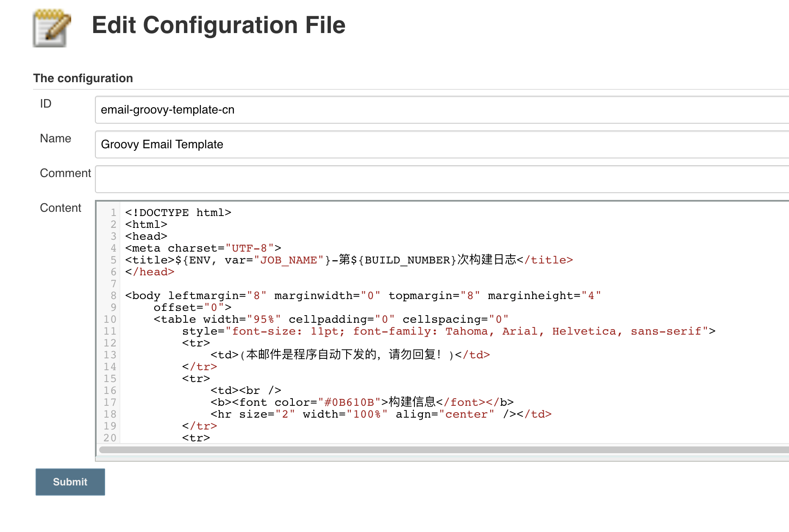Click the font-size style attribute line

(x=448, y=331)
